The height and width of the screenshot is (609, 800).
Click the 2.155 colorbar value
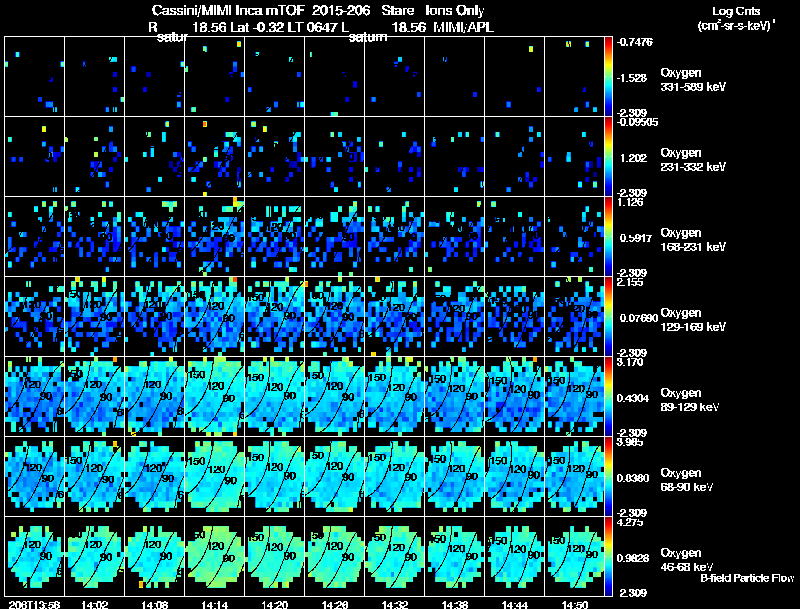[x=630, y=282]
